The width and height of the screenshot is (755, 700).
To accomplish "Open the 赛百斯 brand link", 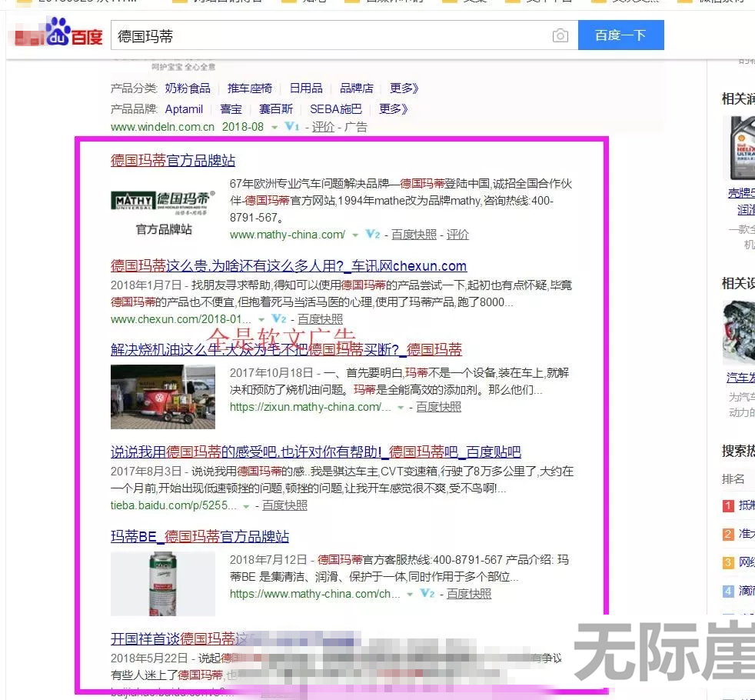I will (x=276, y=109).
